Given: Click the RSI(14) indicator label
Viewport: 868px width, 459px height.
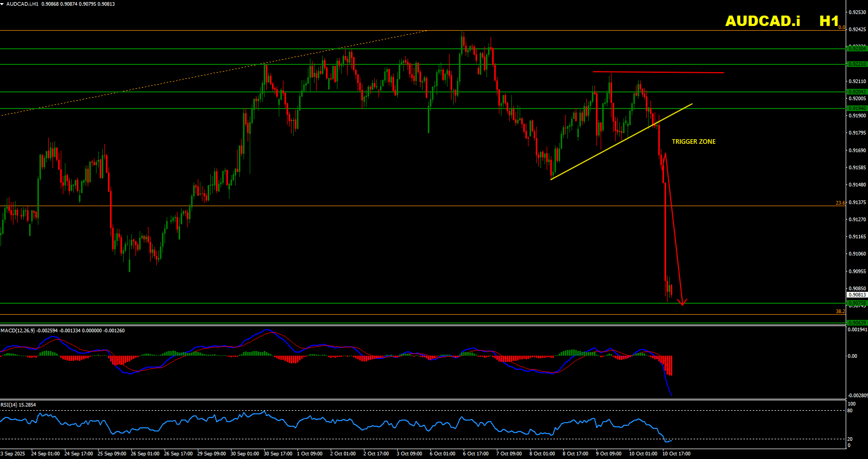Looking at the screenshot, I should coord(9,405).
